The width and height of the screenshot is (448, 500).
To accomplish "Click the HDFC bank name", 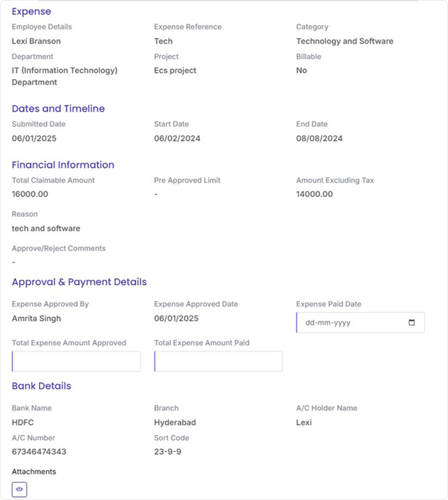I will [x=23, y=422].
